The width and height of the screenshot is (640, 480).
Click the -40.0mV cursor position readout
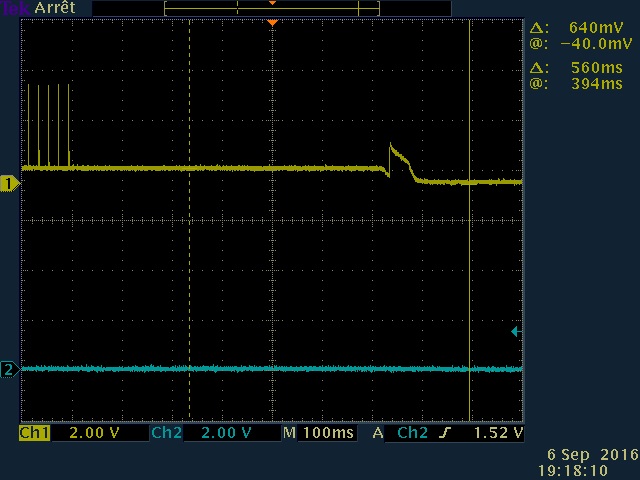tap(596, 44)
